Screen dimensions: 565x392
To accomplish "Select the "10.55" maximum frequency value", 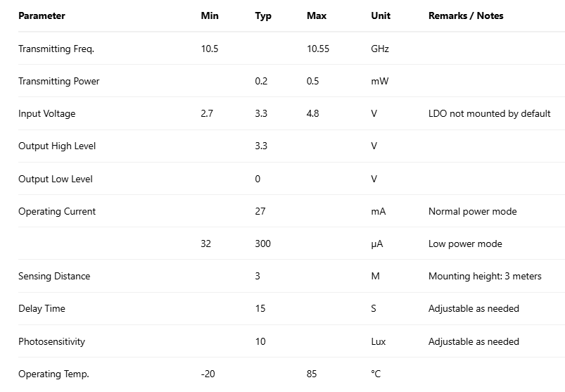I will coord(318,49).
